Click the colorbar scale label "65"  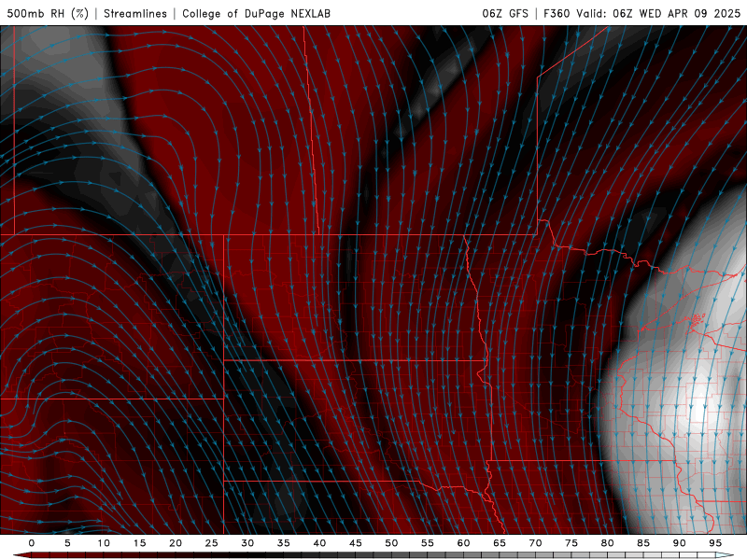pos(500,543)
